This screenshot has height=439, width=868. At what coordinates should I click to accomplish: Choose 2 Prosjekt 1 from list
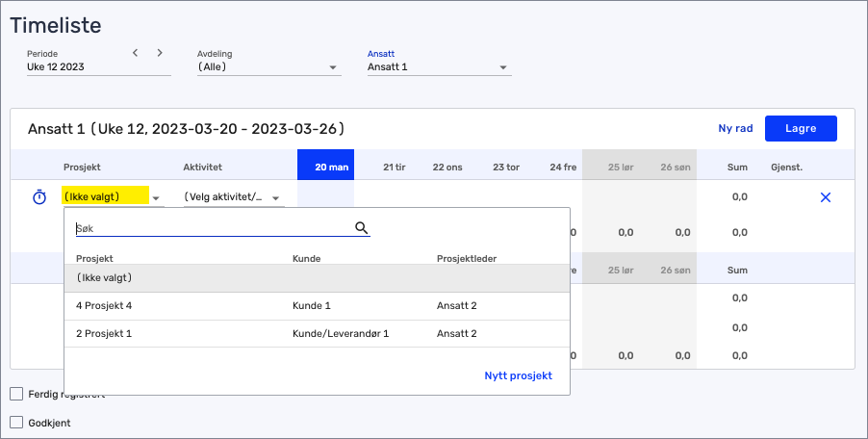click(x=104, y=333)
